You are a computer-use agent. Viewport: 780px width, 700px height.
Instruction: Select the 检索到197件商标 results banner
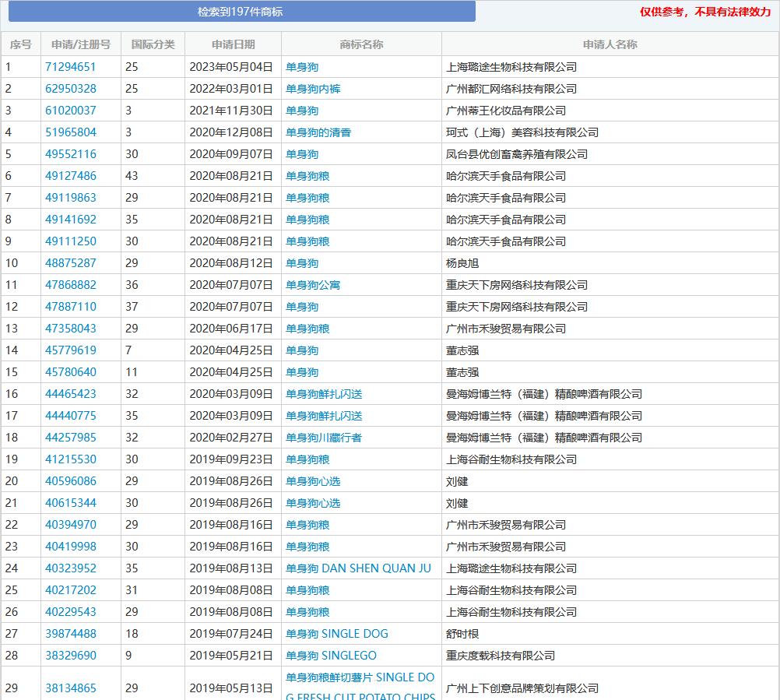242,12
